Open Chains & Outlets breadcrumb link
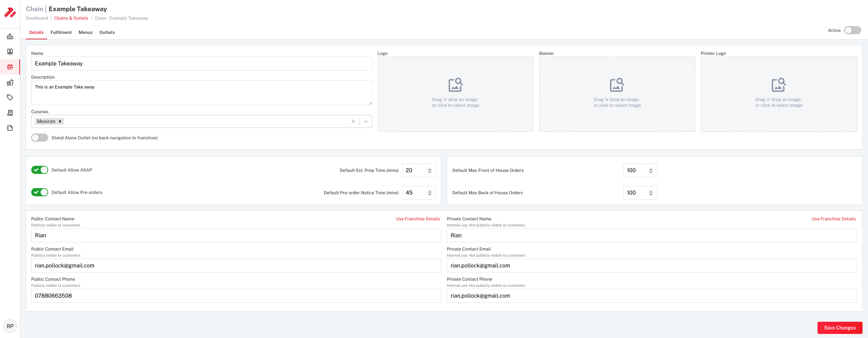 [71, 18]
